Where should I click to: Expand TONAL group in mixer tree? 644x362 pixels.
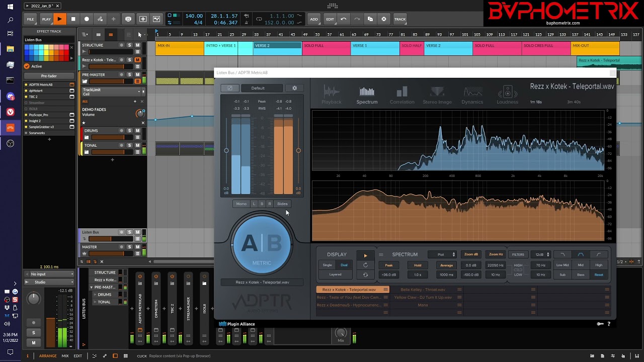pos(95,302)
